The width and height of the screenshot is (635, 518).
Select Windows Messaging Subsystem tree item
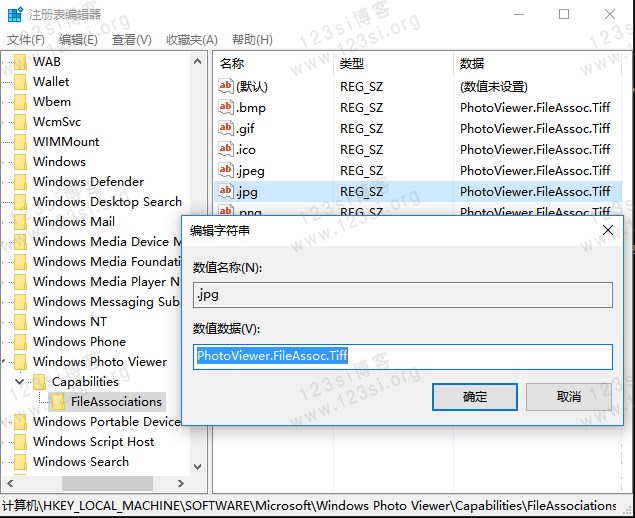[107, 302]
